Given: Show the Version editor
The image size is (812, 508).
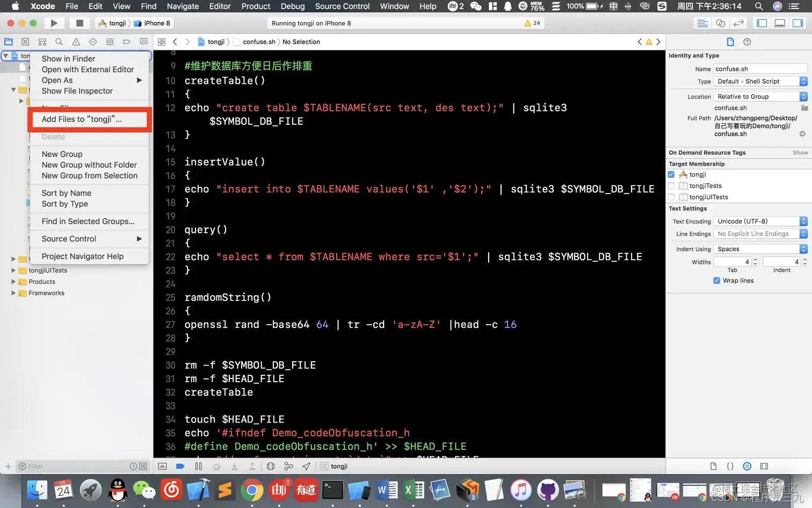Looking at the screenshot, I should [739, 23].
